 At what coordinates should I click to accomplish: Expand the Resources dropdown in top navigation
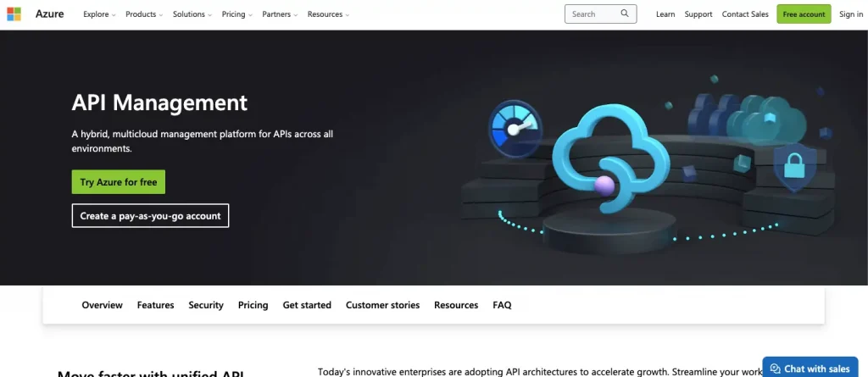(328, 14)
